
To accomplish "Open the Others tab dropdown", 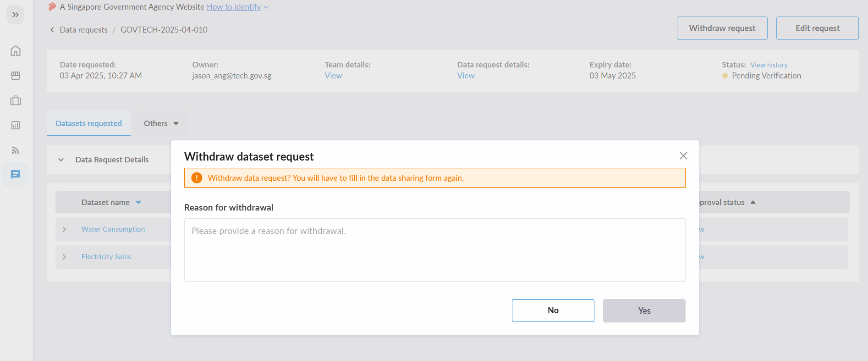I will click(161, 123).
